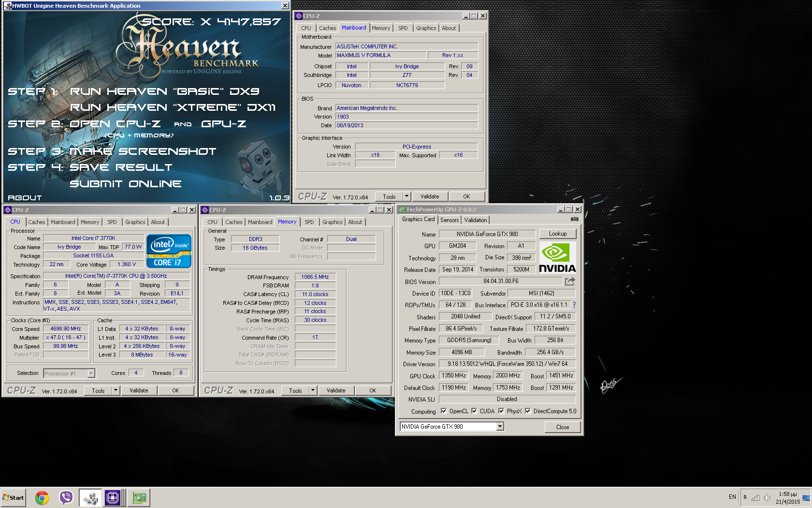Image resolution: width=812 pixels, height=508 pixels.
Task: Open About tab in the CPU tab window
Action: (158, 222)
